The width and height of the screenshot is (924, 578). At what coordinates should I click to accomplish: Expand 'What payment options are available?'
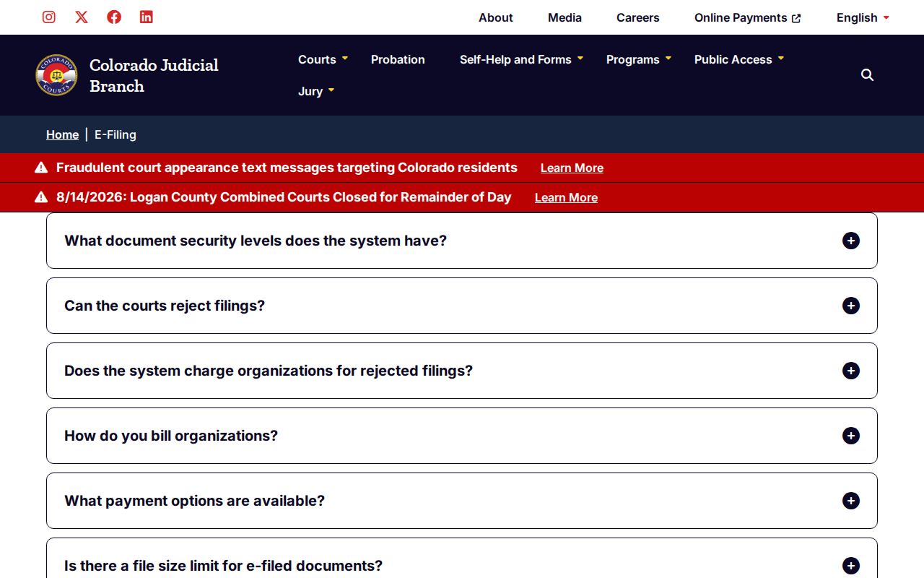tap(462, 501)
